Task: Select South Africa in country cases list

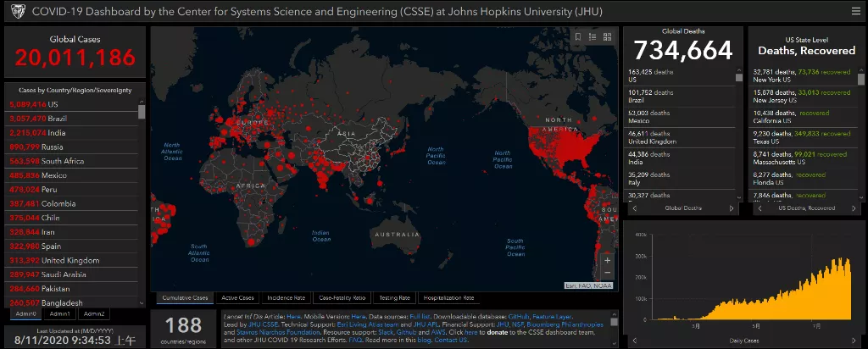Action: (73, 161)
